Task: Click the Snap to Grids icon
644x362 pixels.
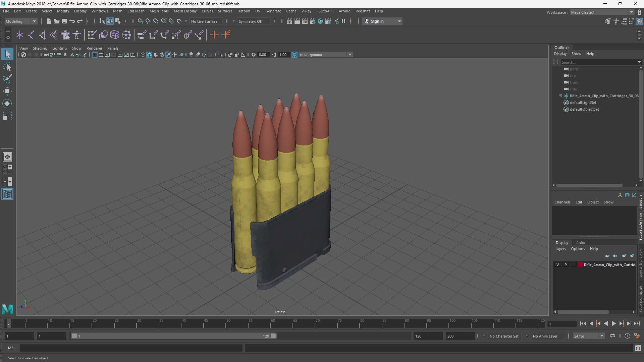Action: coord(141,21)
